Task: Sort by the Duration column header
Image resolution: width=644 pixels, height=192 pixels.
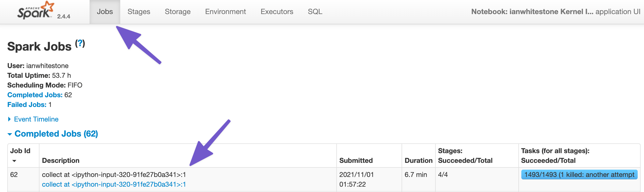Action: coord(418,161)
